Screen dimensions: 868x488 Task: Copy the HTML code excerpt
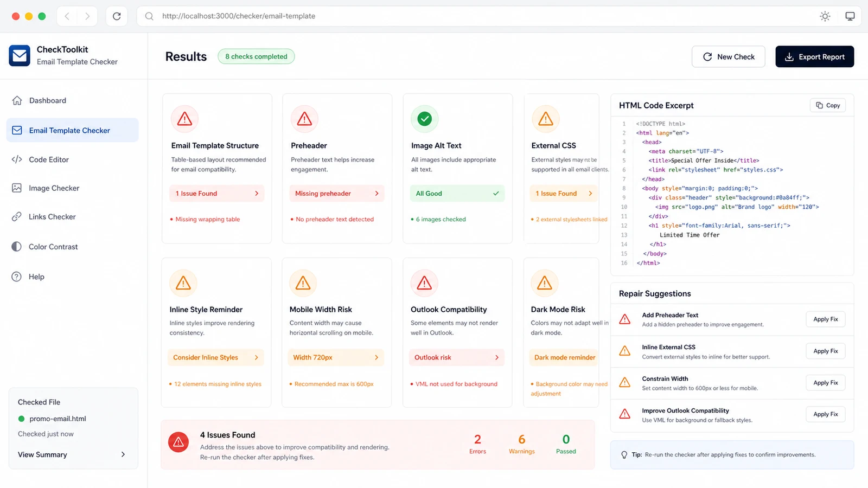click(828, 105)
